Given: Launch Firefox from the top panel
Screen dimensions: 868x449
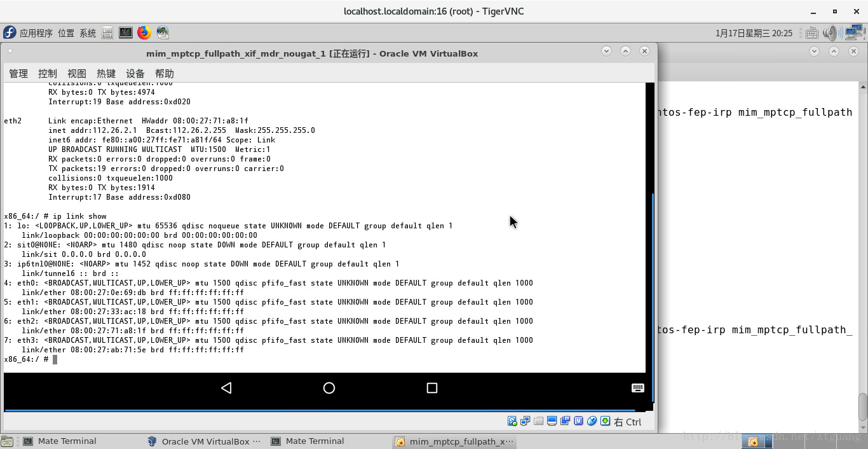Looking at the screenshot, I should 144,33.
